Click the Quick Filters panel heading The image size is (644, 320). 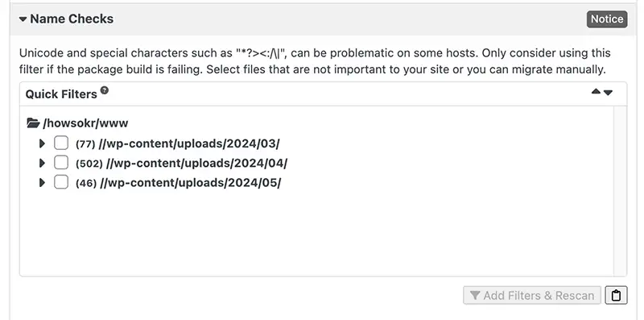tap(61, 94)
